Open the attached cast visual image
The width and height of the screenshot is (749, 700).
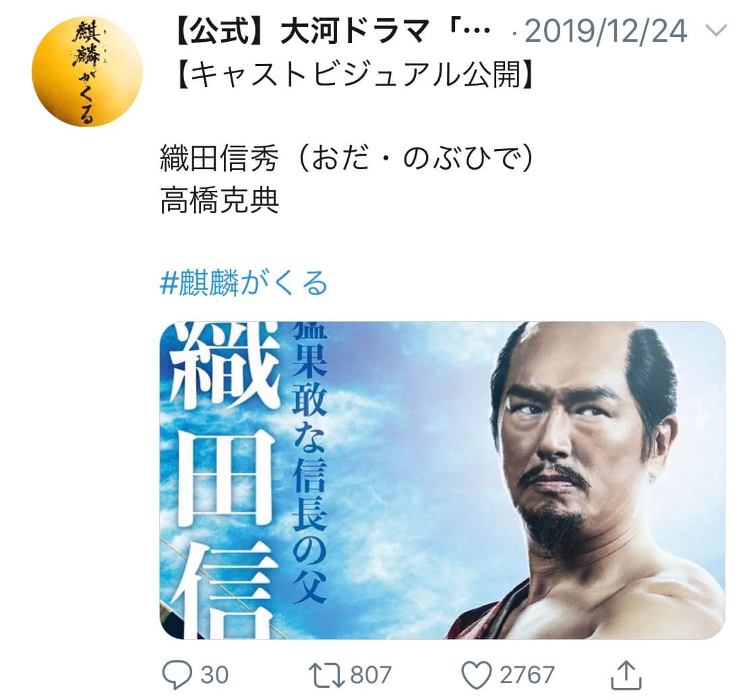tap(442, 480)
